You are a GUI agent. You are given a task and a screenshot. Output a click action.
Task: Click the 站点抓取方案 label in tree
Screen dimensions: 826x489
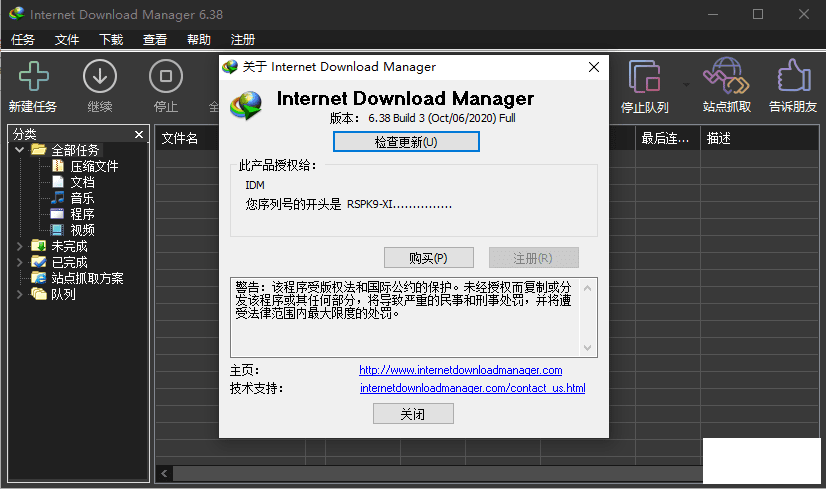(x=87, y=278)
